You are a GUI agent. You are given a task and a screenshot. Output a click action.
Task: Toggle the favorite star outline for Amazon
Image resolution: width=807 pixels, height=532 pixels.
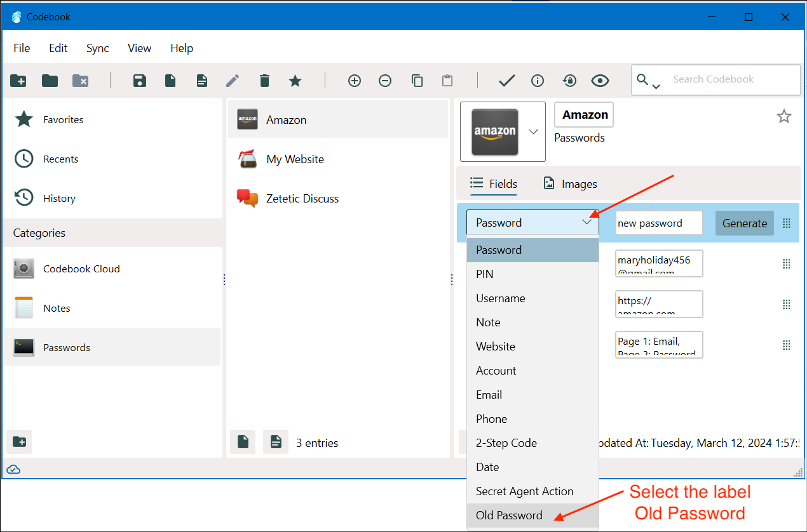tap(784, 116)
